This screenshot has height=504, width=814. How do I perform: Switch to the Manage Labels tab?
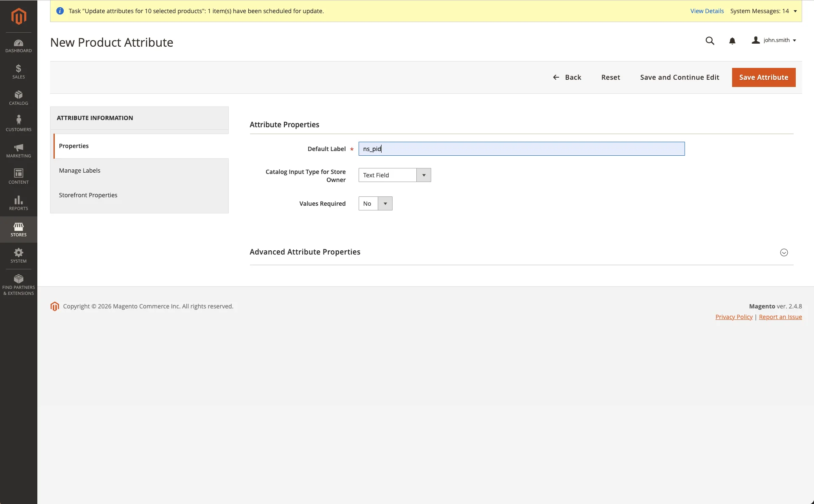click(x=139, y=171)
